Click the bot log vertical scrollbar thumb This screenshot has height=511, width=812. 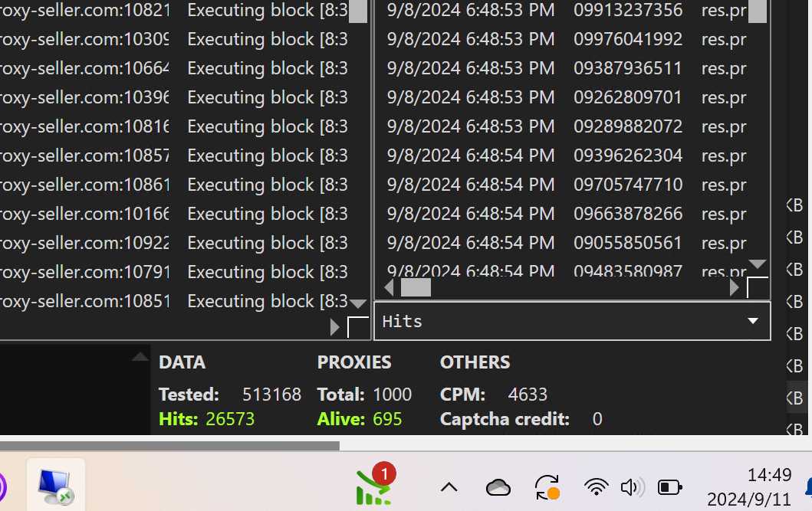(x=358, y=11)
